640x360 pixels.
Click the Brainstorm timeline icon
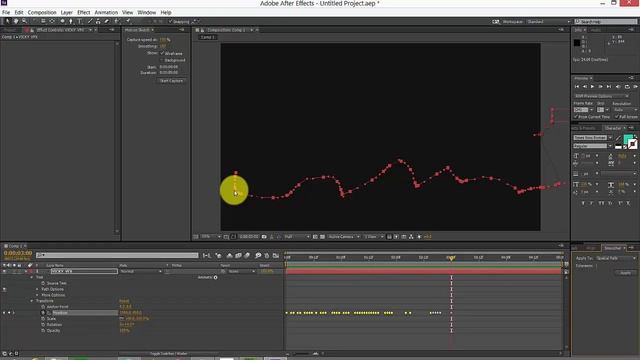(x=258, y=256)
